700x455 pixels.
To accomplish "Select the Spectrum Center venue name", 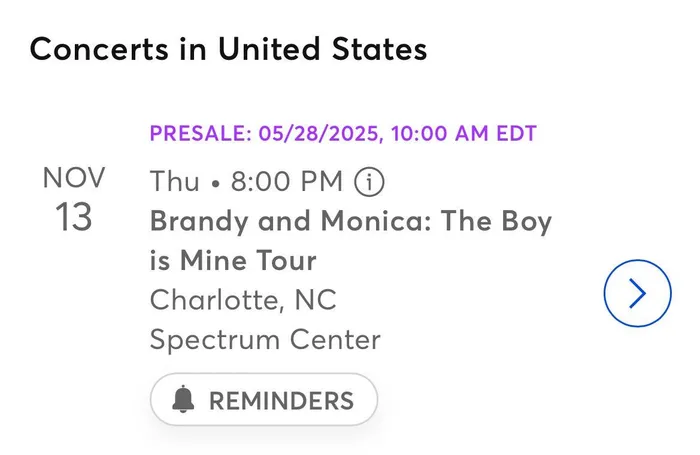I will pos(265,340).
